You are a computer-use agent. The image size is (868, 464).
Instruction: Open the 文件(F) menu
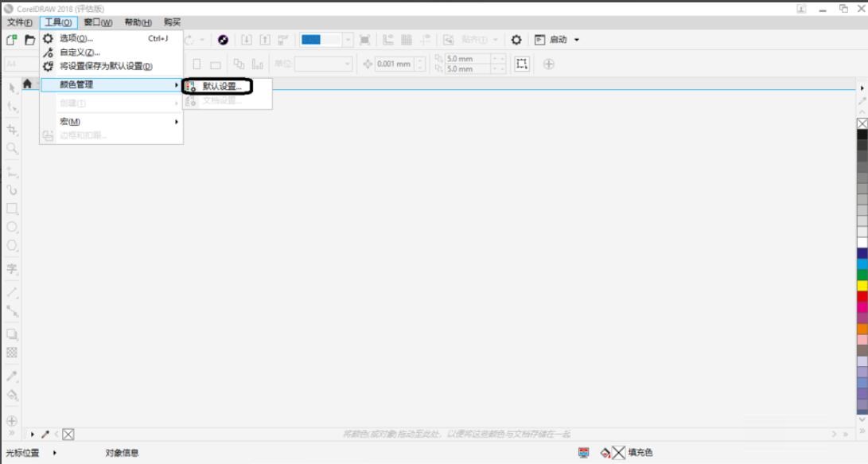tap(19, 22)
